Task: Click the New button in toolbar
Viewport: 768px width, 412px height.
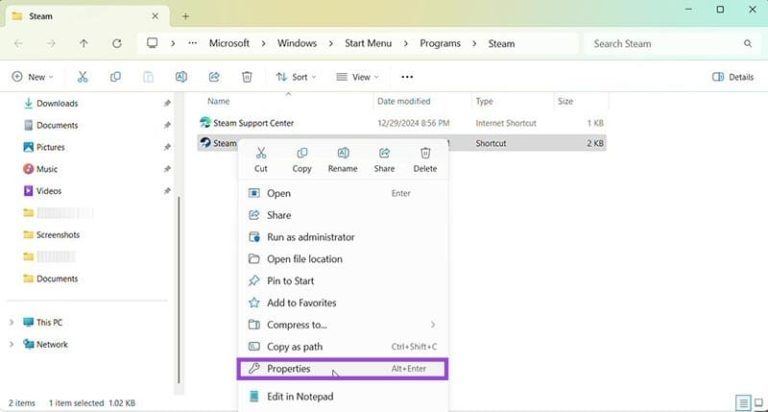Action: coord(32,77)
